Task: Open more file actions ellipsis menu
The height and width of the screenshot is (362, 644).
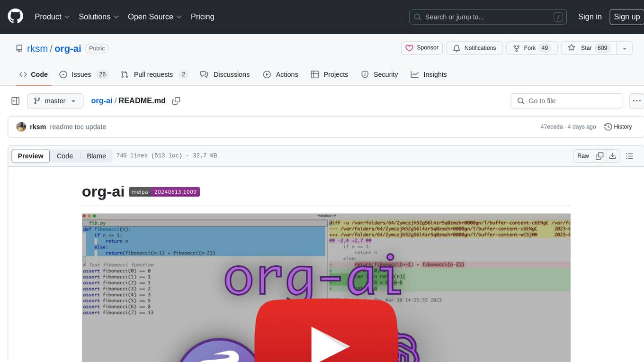Action: coord(636,101)
